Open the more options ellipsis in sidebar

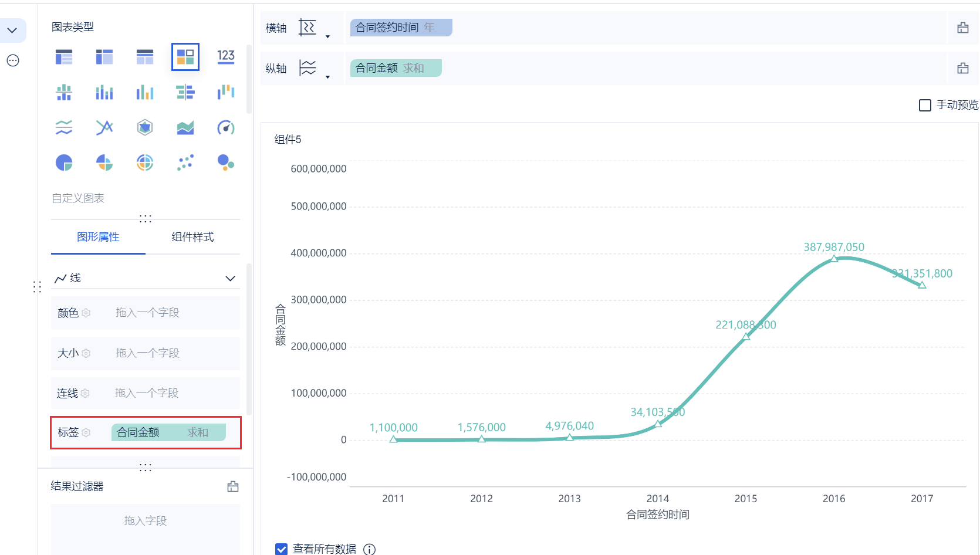point(13,60)
